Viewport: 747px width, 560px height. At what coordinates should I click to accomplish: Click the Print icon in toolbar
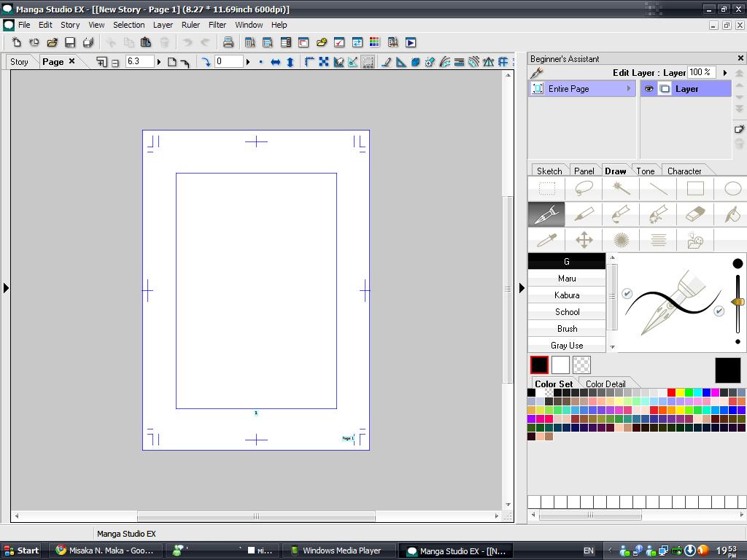coord(228,42)
